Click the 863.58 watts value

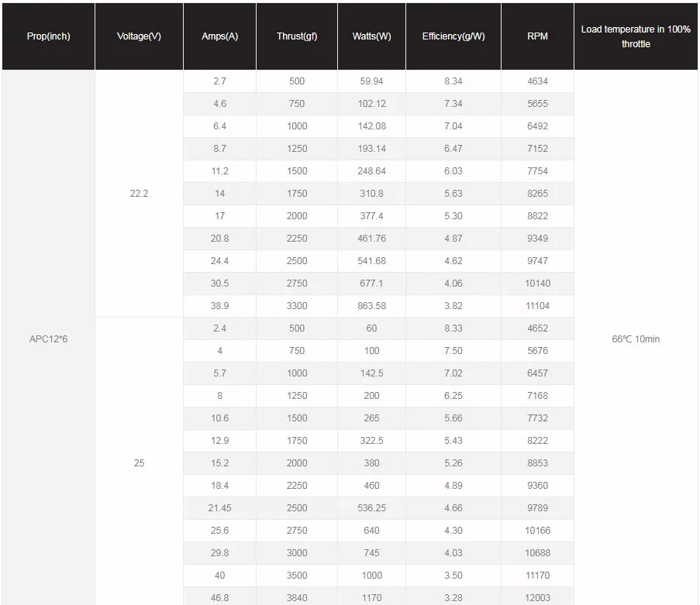click(x=371, y=306)
